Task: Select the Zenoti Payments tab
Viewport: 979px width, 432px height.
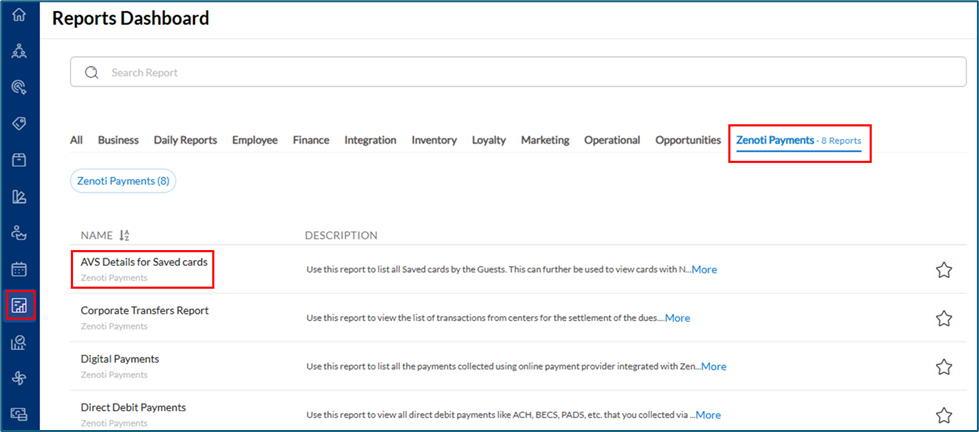Action: point(799,140)
